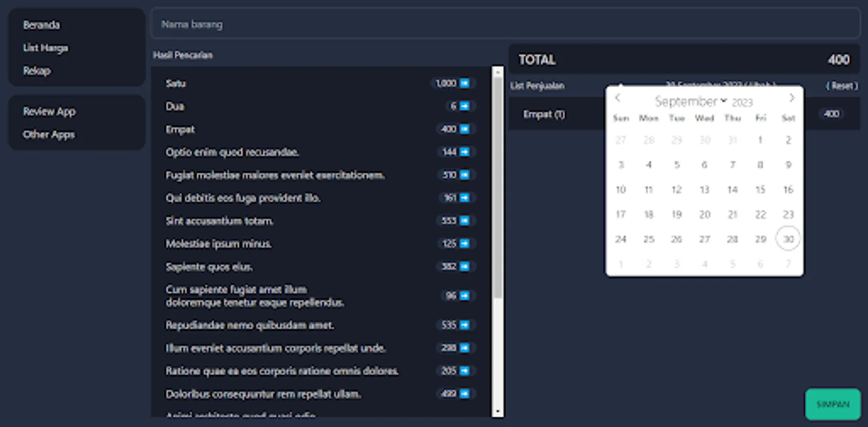Select September 1 in the calendar
This screenshot has width=868, height=427.
point(760,140)
